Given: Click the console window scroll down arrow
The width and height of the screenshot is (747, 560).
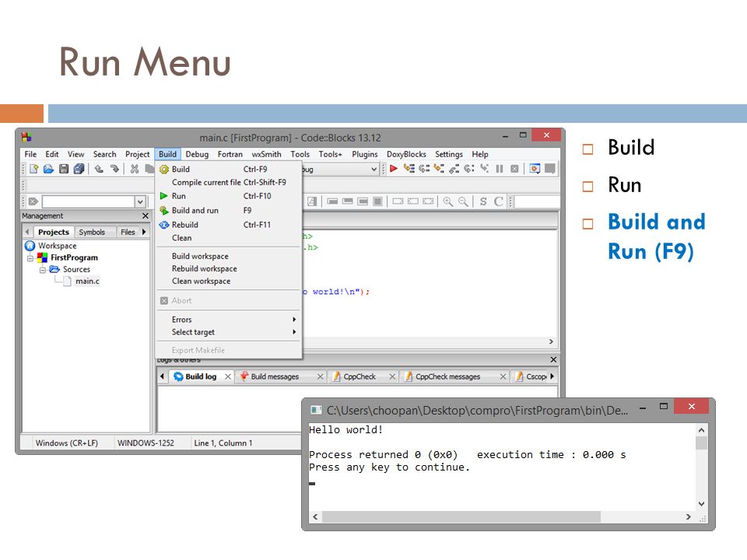Looking at the screenshot, I should (701, 504).
